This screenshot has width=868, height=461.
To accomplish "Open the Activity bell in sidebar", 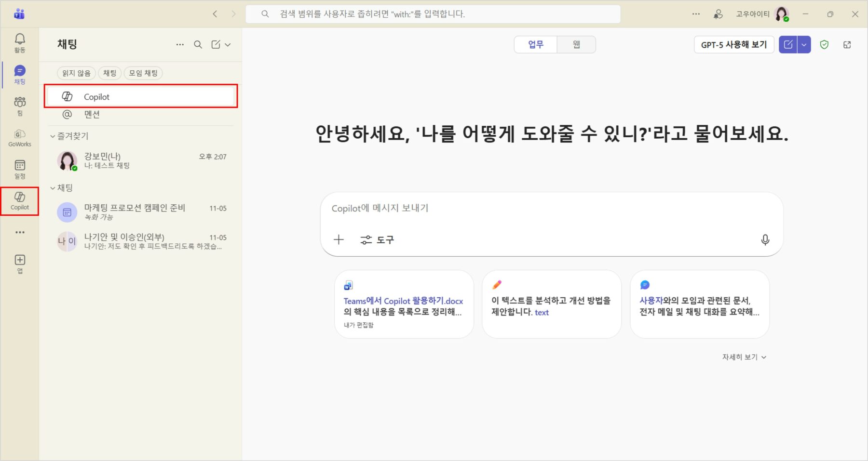I will [20, 42].
